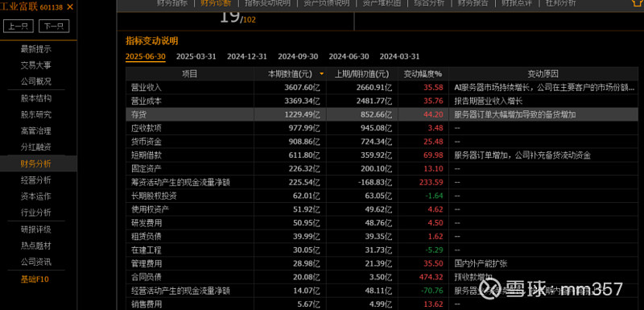The image size is (644, 310).
Task: Select the 合同负债 row label
Action: (x=147, y=277)
